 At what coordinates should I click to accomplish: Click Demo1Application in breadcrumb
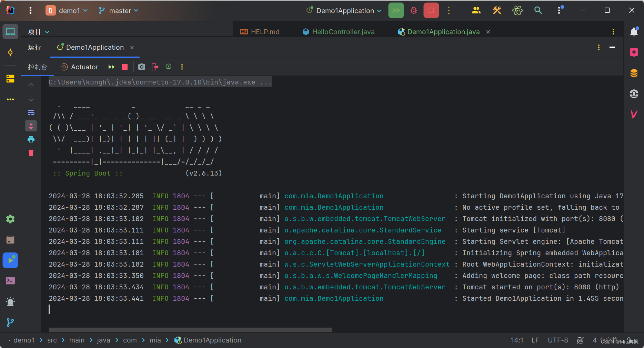click(208, 340)
